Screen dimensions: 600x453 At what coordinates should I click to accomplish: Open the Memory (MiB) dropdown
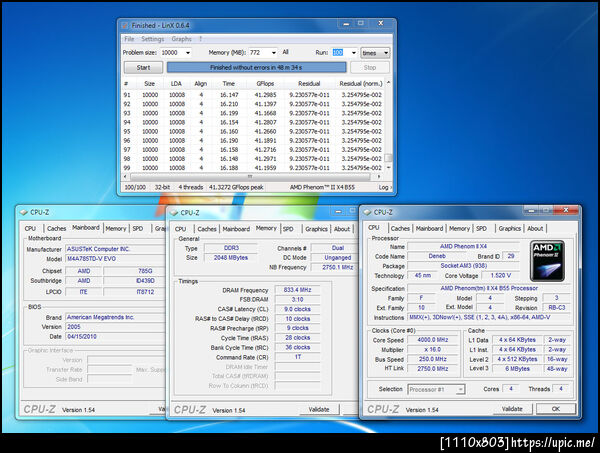point(275,52)
